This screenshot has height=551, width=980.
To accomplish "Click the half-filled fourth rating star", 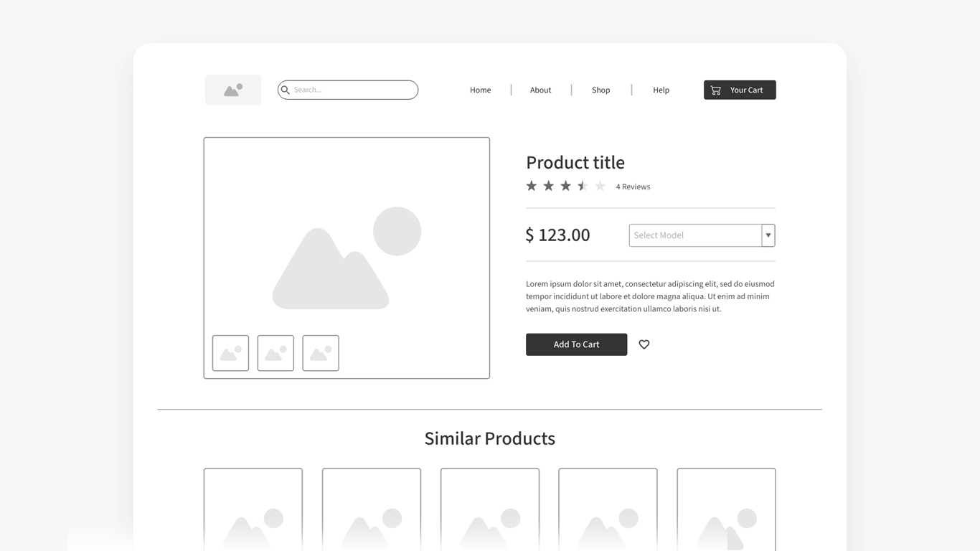I will click(x=582, y=185).
